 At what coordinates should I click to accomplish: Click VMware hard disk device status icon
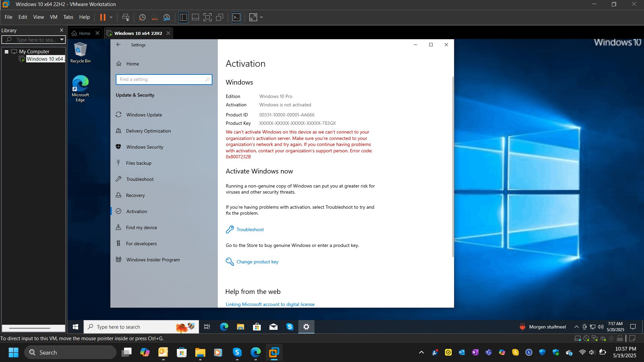pyautogui.click(x=578, y=339)
